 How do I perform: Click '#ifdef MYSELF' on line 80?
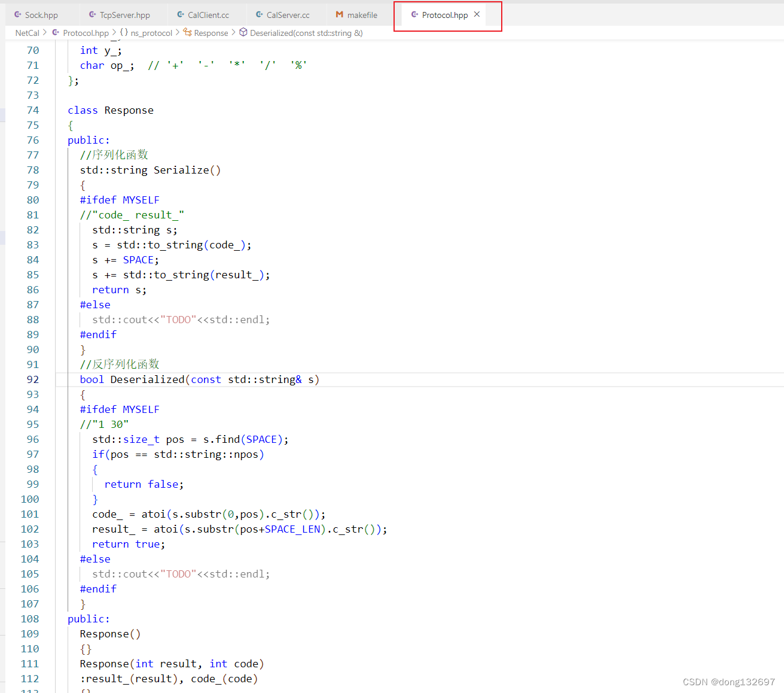tap(120, 200)
